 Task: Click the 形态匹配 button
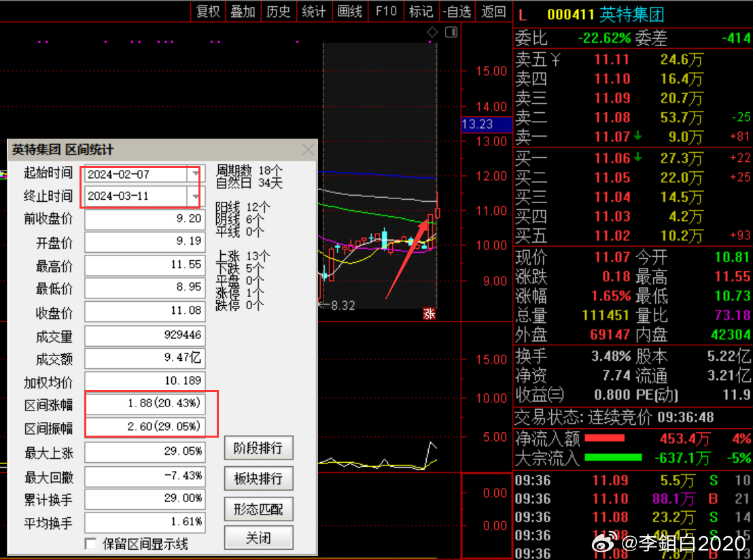(x=258, y=508)
